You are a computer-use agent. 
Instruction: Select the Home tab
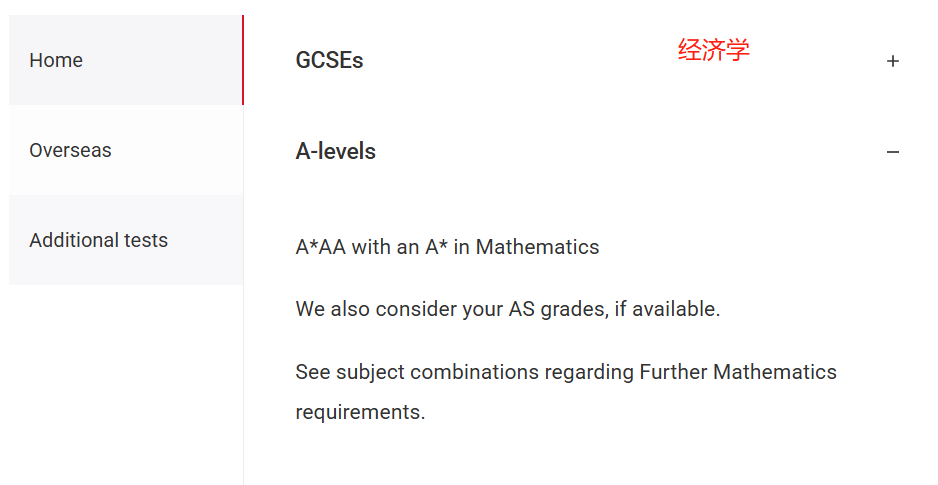tap(56, 60)
